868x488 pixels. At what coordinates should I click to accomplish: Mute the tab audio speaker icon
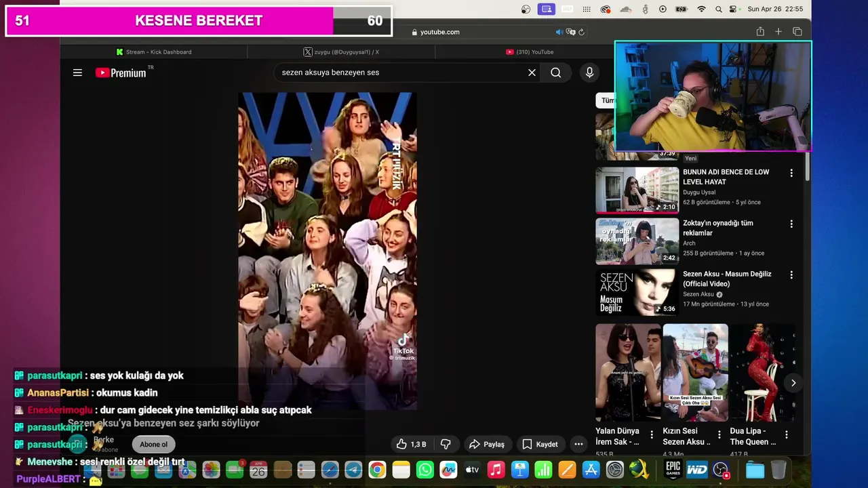[559, 32]
